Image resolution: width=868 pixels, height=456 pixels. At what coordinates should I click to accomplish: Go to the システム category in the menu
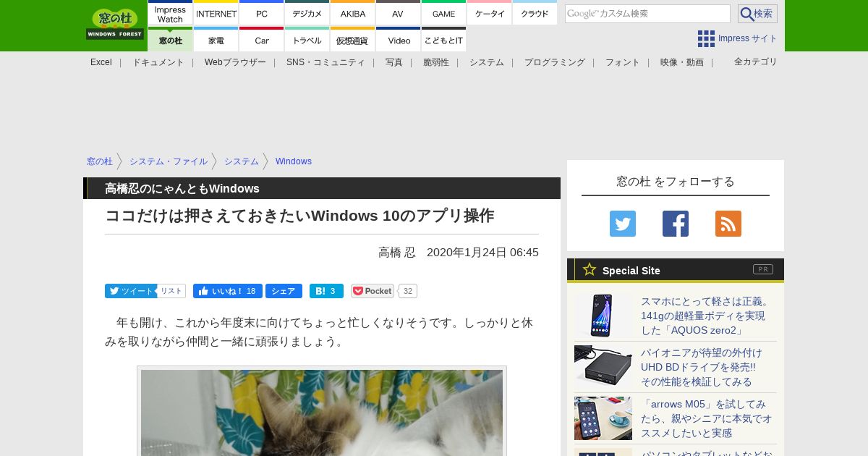pyautogui.click(x=487, y=62)
